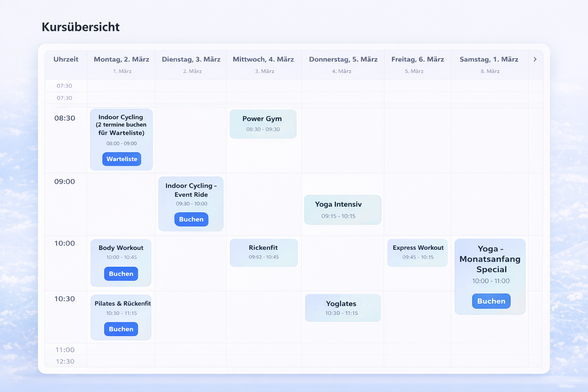Open the Yoglates course card

(342, 308)
